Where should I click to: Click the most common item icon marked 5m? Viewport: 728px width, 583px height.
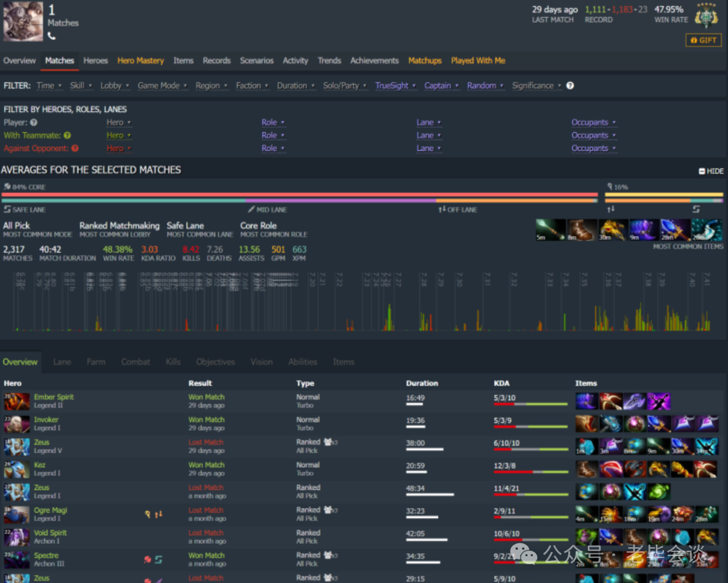[x=550, y=230]
